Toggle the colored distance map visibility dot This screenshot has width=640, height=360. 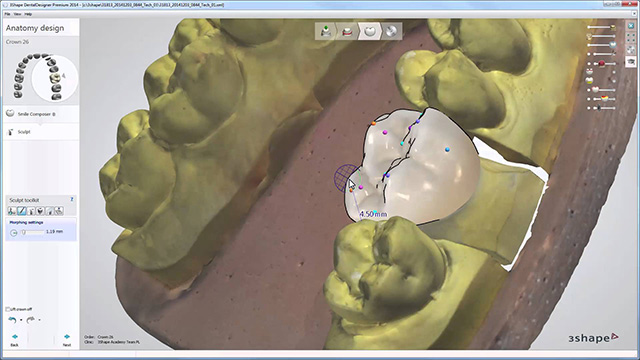pyautogui.click(x=589, y=99)
